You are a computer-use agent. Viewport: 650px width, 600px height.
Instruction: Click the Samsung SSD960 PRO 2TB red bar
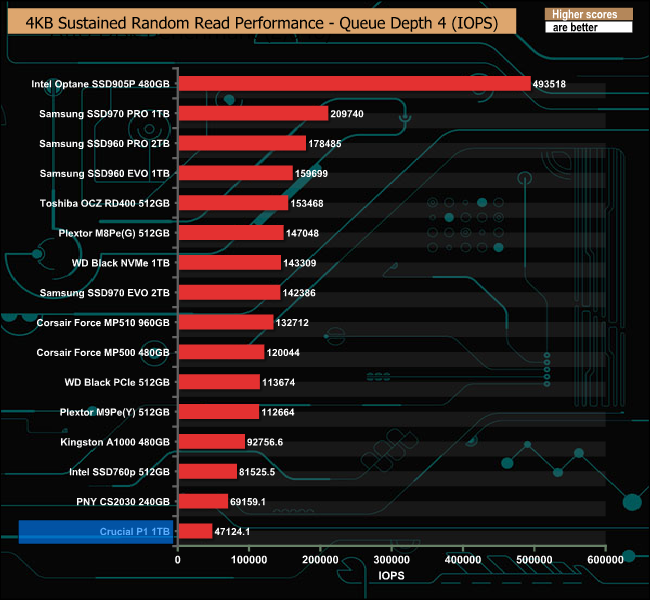coord(243,143)
